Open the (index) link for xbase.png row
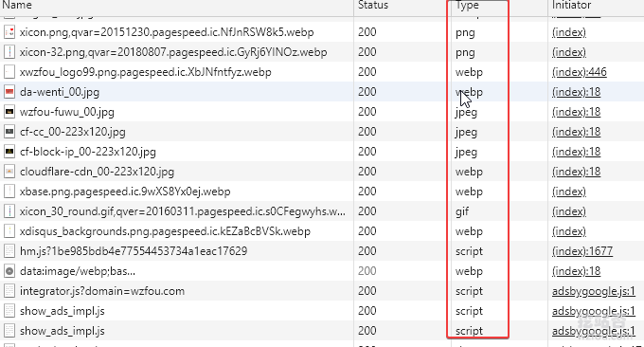644x347 pixels. point(569,192)
